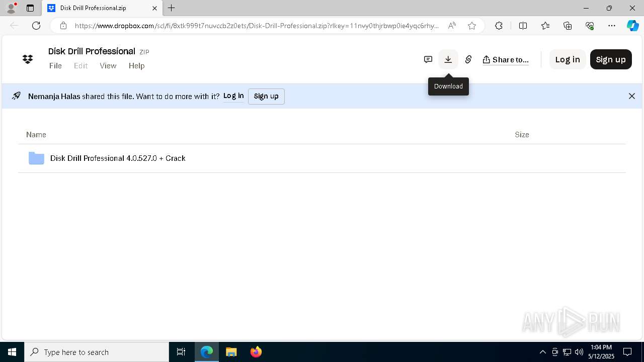This screenshot has height=362, width=644.
Task: Open the View menu
Action: click(108, 66)
